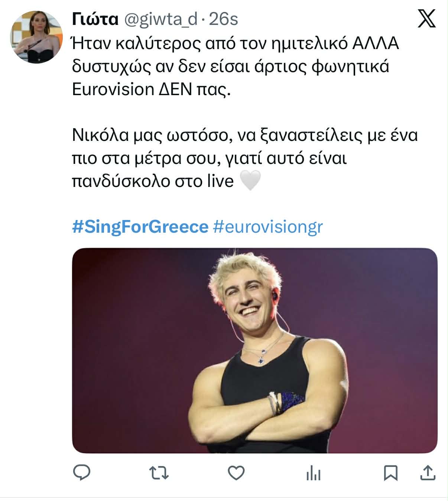Open the display name Γιώτα

tap(95, 19)
